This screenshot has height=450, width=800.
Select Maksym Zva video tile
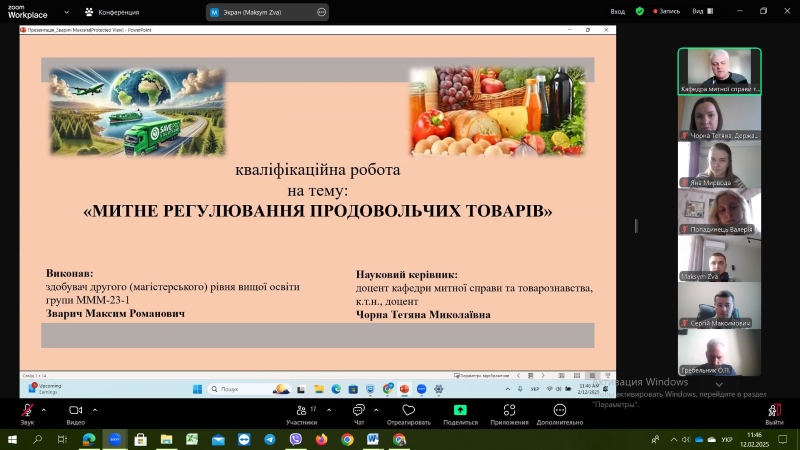click(x=719, y=259)
